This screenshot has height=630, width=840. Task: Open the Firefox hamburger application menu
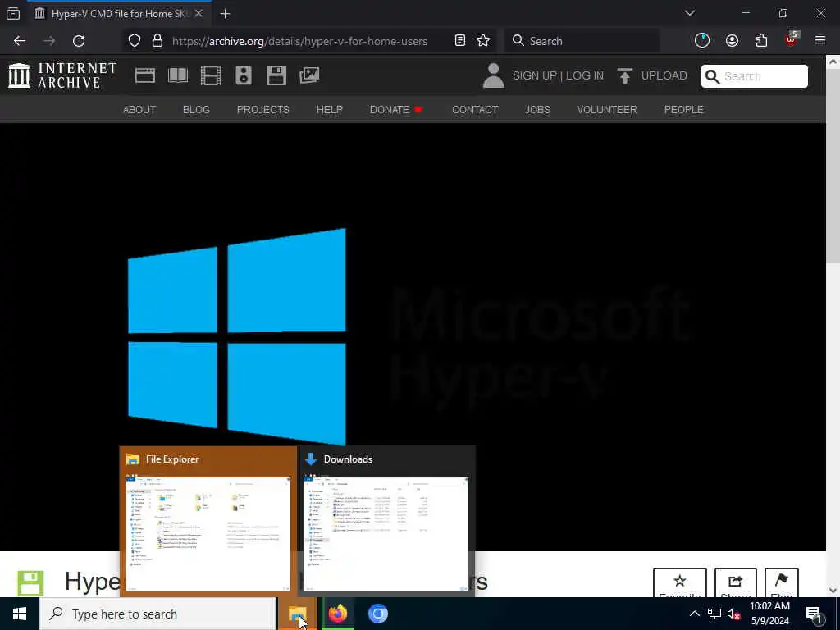(x=820, y=41)
